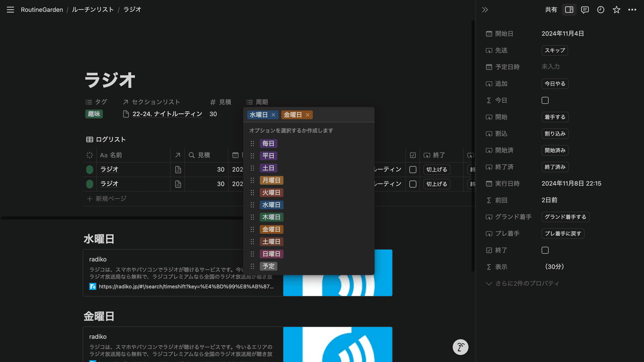Open the タグ property label

96,102
